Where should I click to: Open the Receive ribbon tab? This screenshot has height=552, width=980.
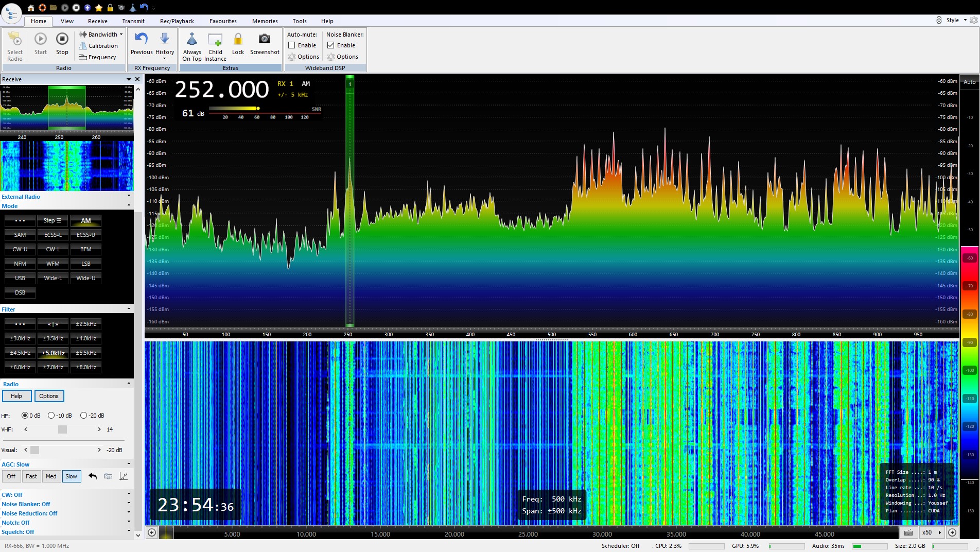pos(97,21)
